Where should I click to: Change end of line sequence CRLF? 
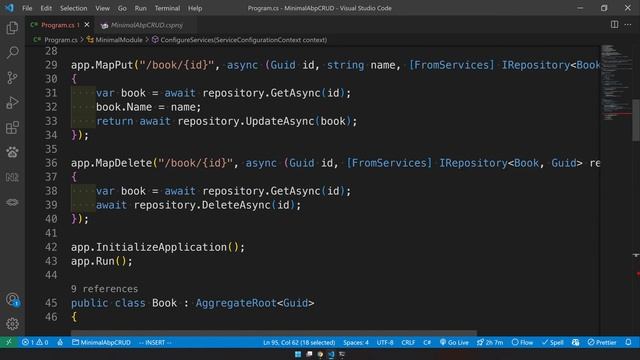pyautogui.click(x=408, y=342)
